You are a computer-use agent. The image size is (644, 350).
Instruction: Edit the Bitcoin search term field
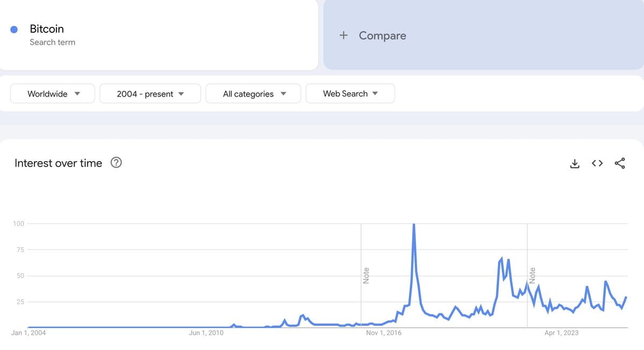tap(159, 35)
